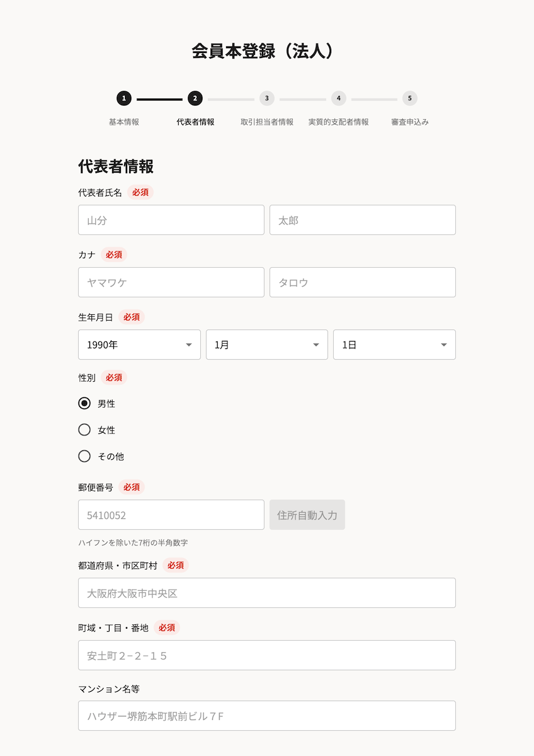Click step 5 circle for 審査申込み
This screenshot has width=534, height=756.
[x=409, y=98]
